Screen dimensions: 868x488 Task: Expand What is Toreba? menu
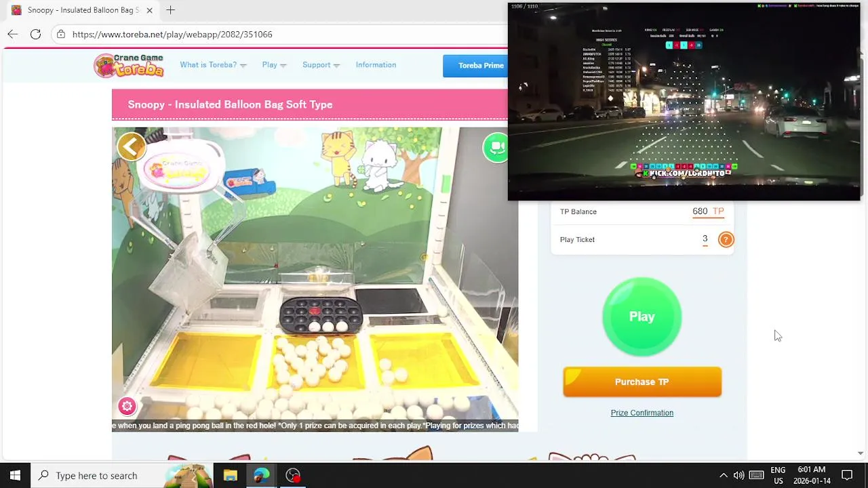(213, 65)
